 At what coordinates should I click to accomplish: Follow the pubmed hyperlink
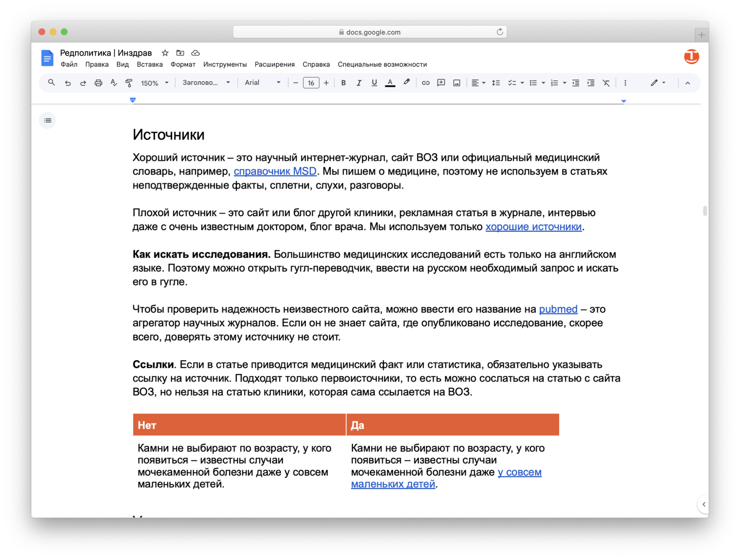[x=558, y=309]
